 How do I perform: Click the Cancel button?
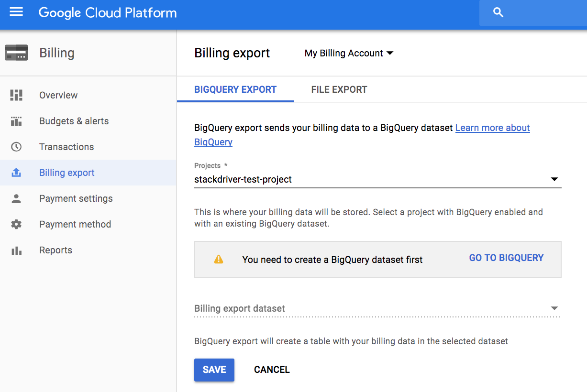point(272,370)
